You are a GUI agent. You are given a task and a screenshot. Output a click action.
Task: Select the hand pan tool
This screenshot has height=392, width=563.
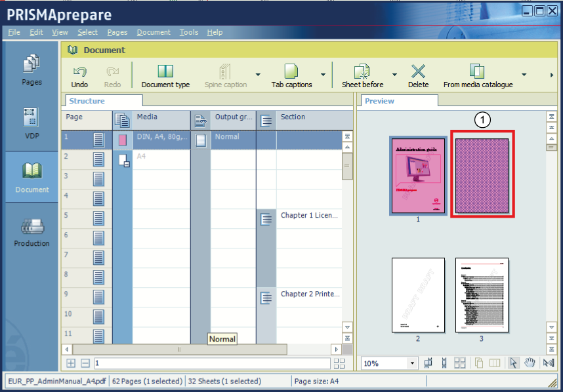click(x=530, y=363)
